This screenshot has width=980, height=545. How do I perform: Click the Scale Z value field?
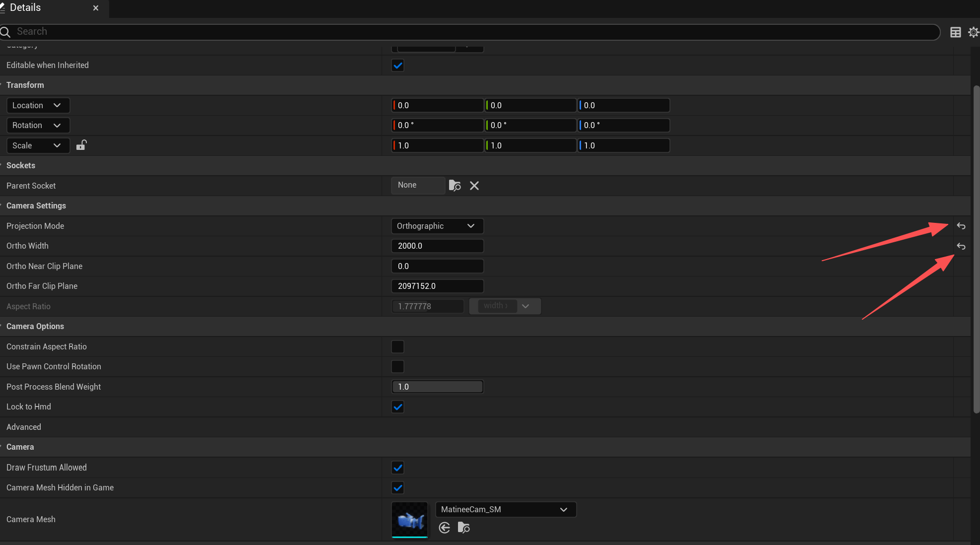tap(624, 145)
